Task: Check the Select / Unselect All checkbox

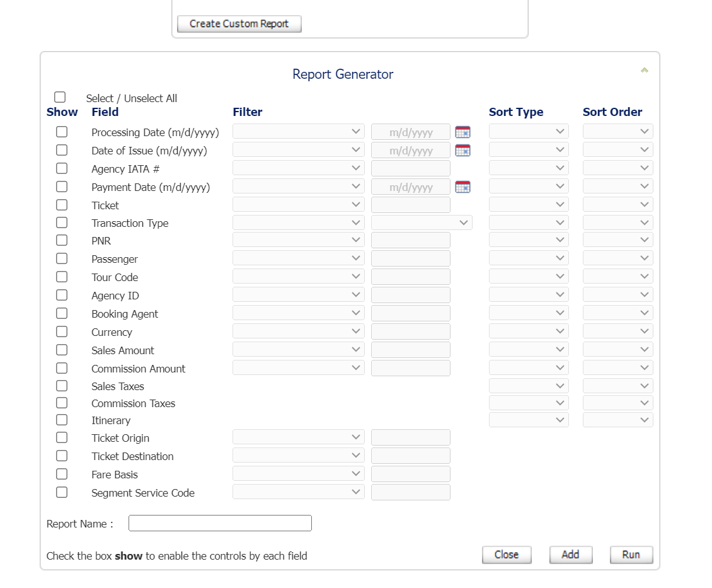Action: tap(60, 97)
